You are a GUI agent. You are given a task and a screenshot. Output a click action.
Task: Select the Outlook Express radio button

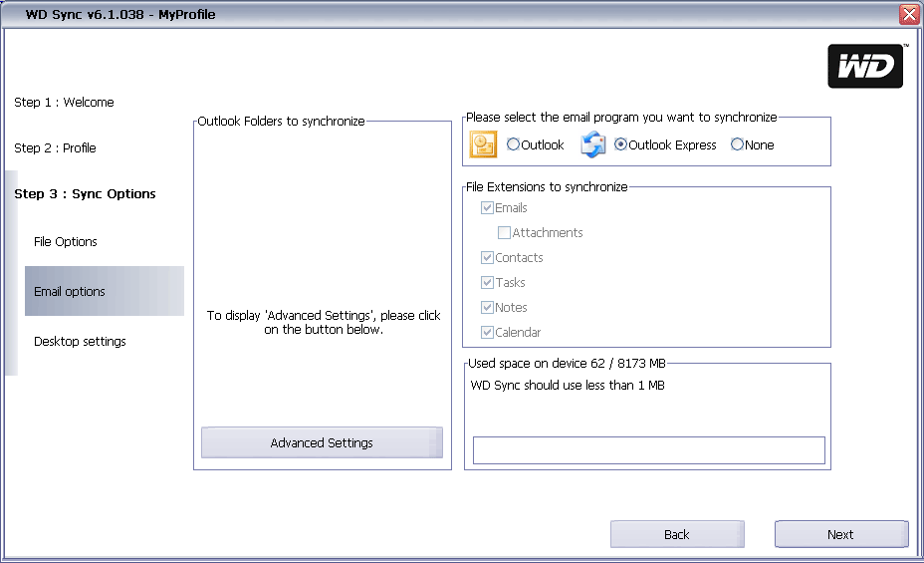[x=621, y=145]
